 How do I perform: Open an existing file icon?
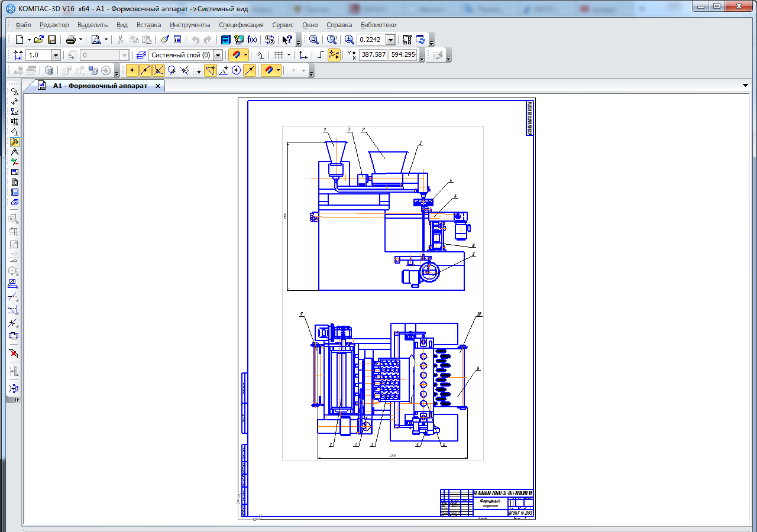pyautogui.click(x=39, y=40)
